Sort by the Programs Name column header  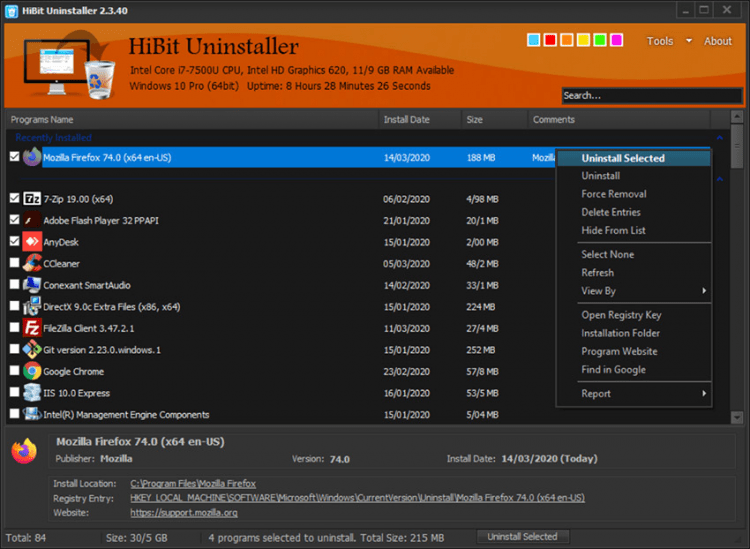pyautogui.click(x=192, y=120)
